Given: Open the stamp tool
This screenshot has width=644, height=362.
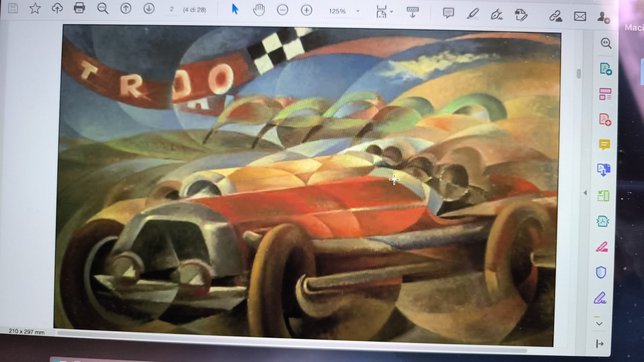Looking at the screenshot, I should [x=521, y=15].
